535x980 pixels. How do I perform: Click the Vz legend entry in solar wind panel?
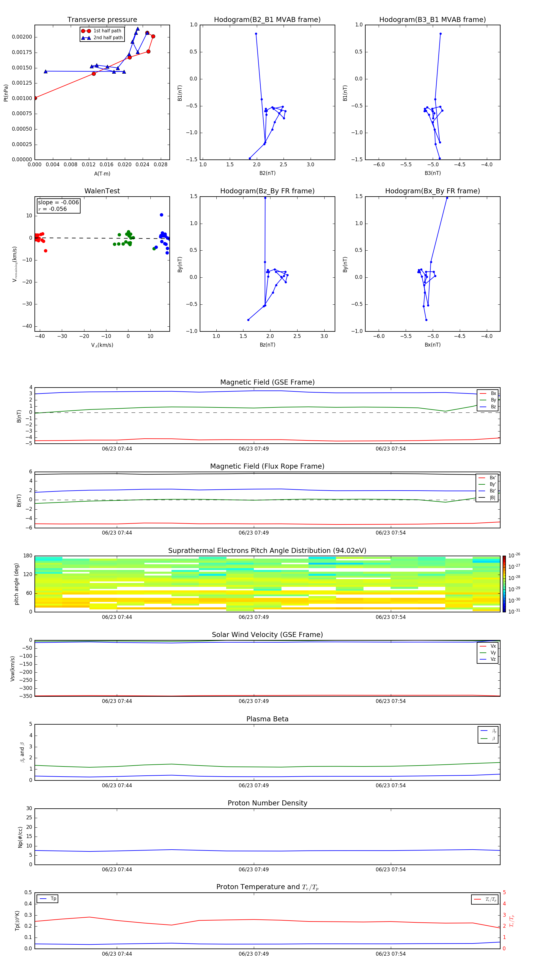(488, 659)
